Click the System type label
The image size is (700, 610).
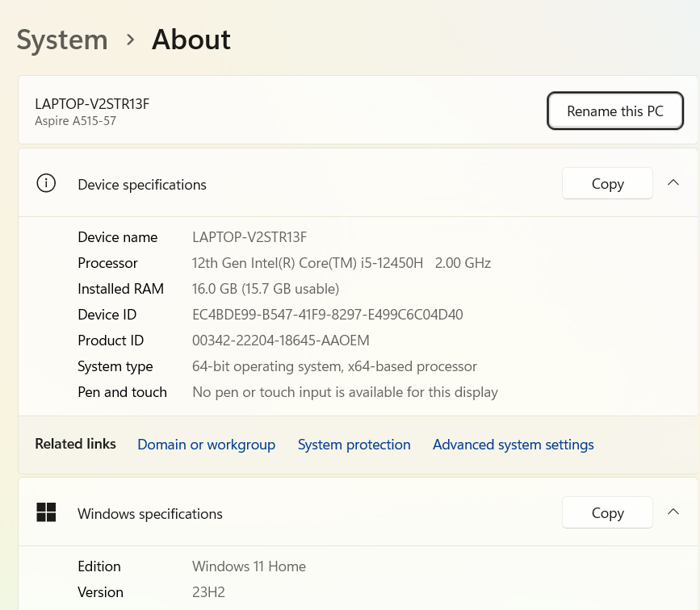coord(115,366)
